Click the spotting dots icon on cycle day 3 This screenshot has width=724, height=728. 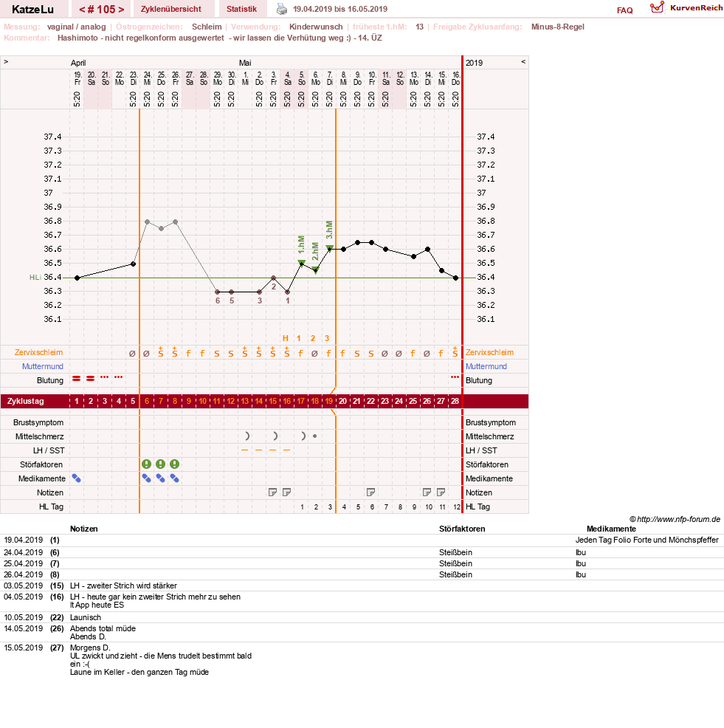tap(104, 377)
